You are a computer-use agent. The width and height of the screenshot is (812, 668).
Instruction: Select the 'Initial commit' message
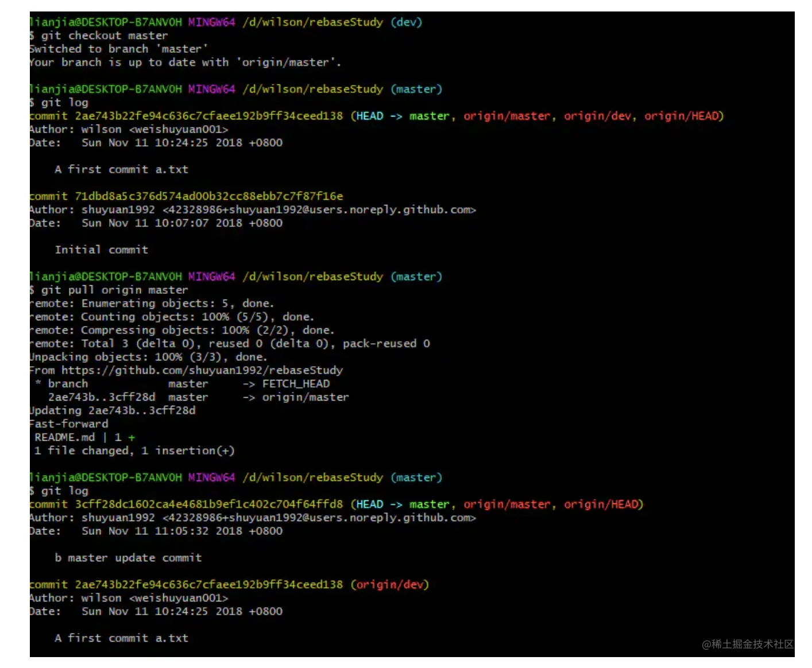[x=102, y=250]
